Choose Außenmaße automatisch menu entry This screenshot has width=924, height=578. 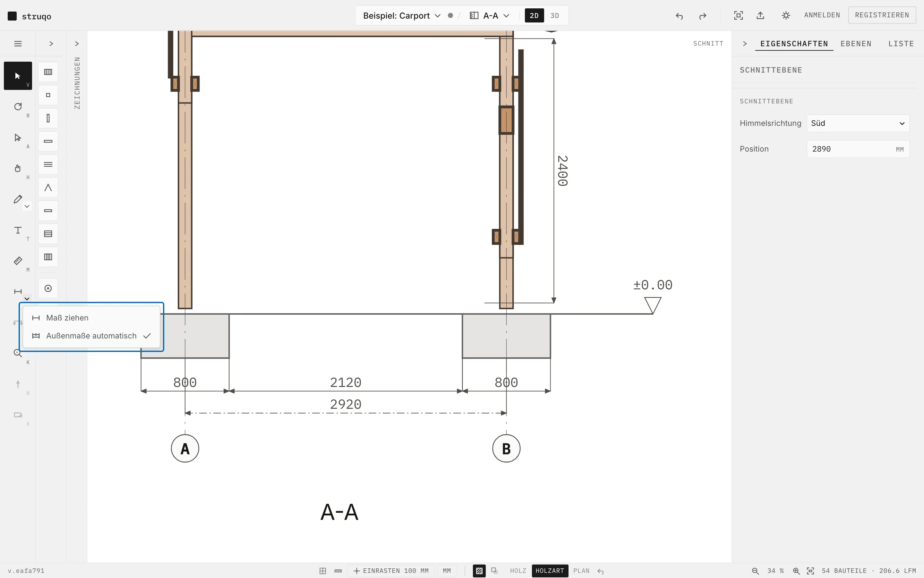pos(91,336)
